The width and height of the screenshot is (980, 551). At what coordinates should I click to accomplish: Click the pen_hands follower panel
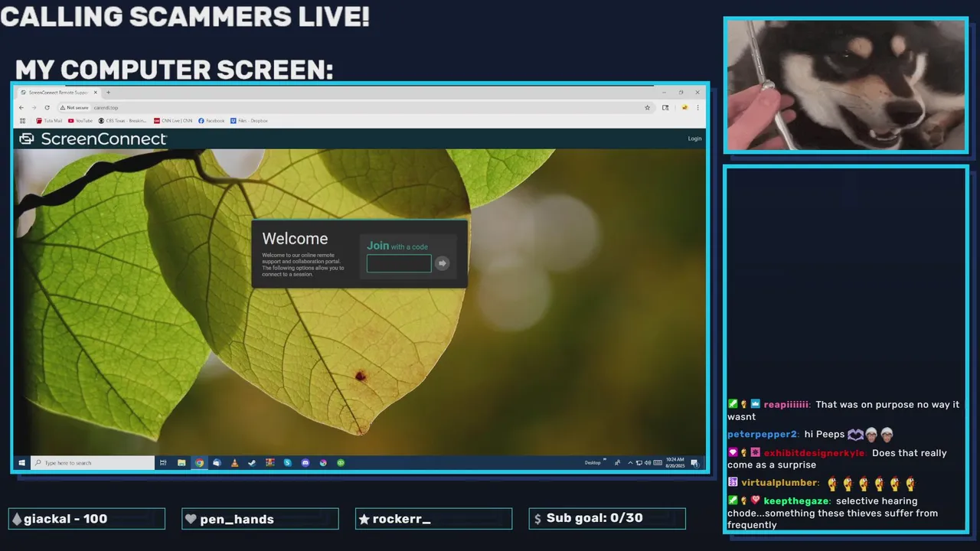coord(260,519)
